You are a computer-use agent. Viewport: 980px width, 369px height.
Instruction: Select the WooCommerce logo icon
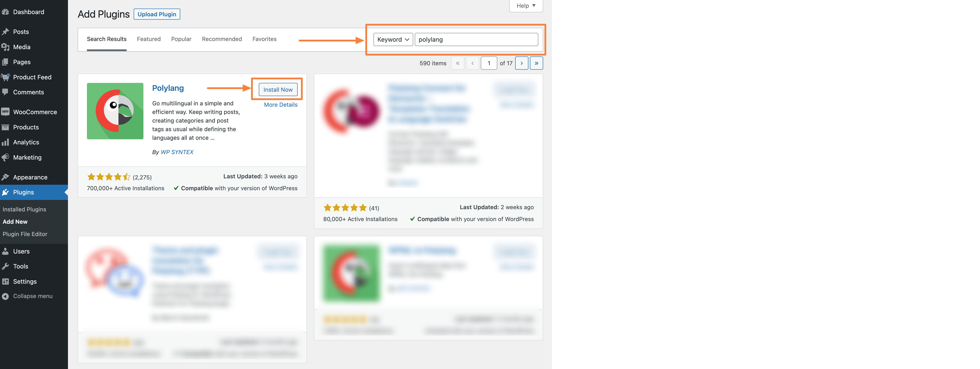click(5, 112)
